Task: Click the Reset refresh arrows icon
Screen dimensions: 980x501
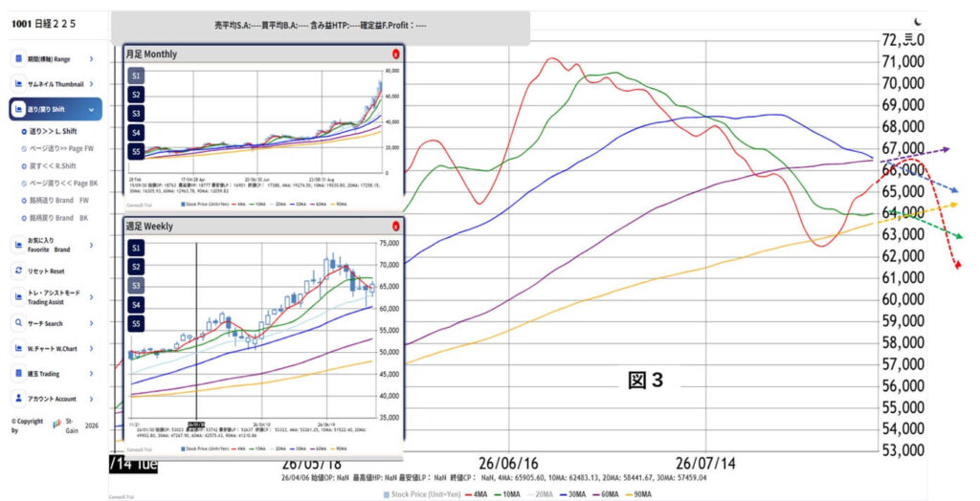Action: point(19,271)
